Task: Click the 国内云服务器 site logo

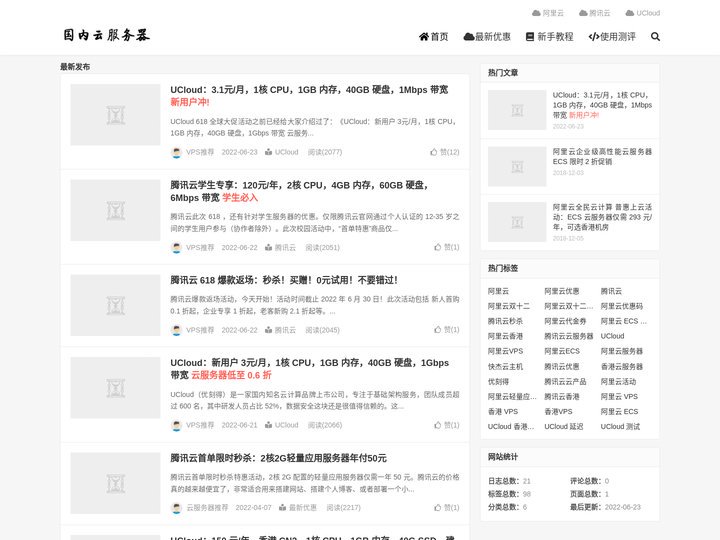Action: click(x=107, y=35)
